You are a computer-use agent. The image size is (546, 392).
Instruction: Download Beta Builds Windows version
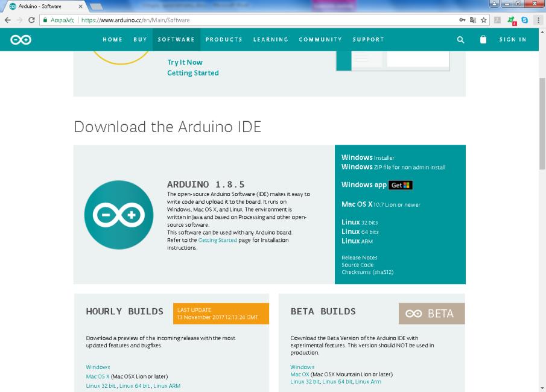[x=302, y=367]
